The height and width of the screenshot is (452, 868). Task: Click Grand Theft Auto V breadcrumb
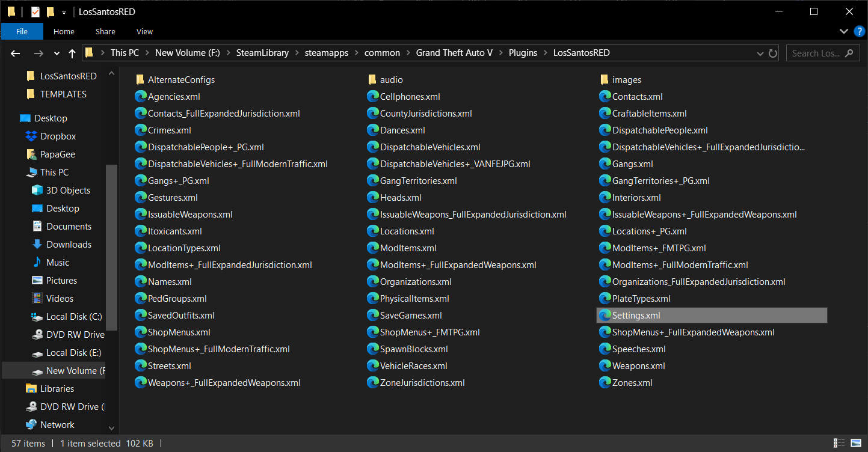click(x=454, y=53)
